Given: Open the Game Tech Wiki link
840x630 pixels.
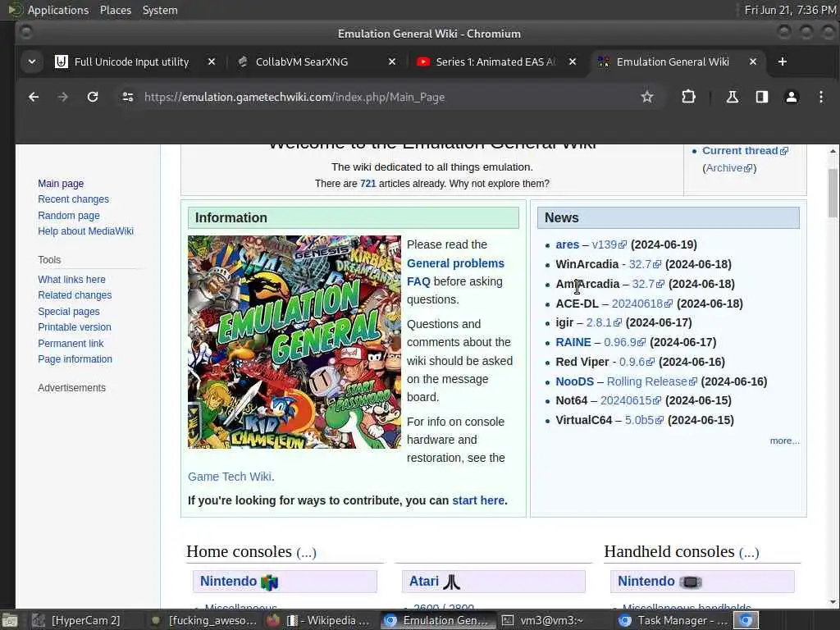Looking at the screenshot, I should click(230, 477).
